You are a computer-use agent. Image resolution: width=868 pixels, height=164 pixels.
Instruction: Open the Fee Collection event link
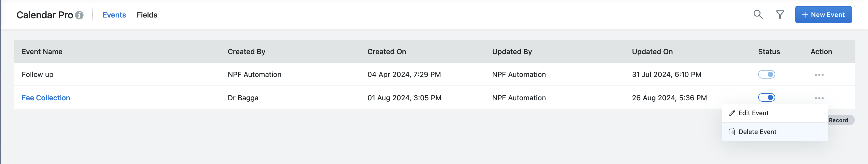(x=46, y=98)
